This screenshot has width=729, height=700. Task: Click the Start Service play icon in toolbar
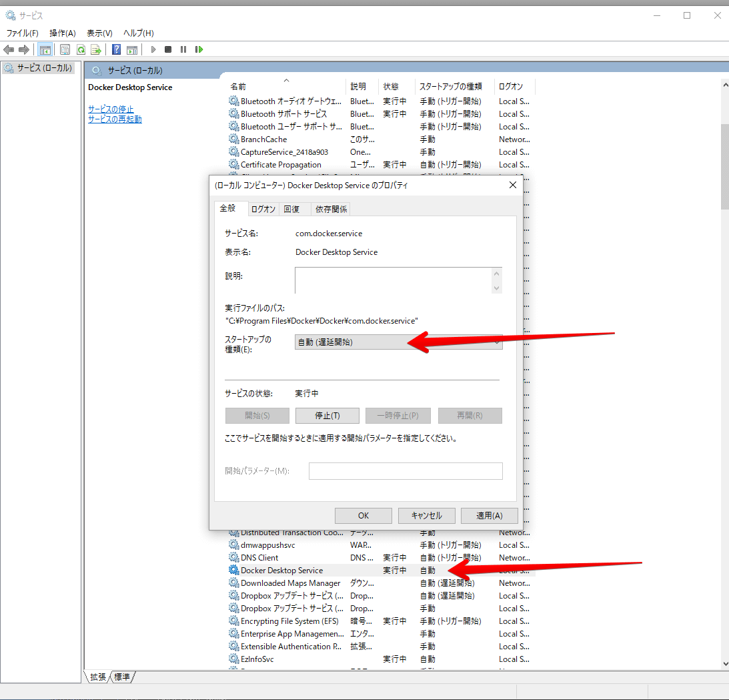(153, 49)
